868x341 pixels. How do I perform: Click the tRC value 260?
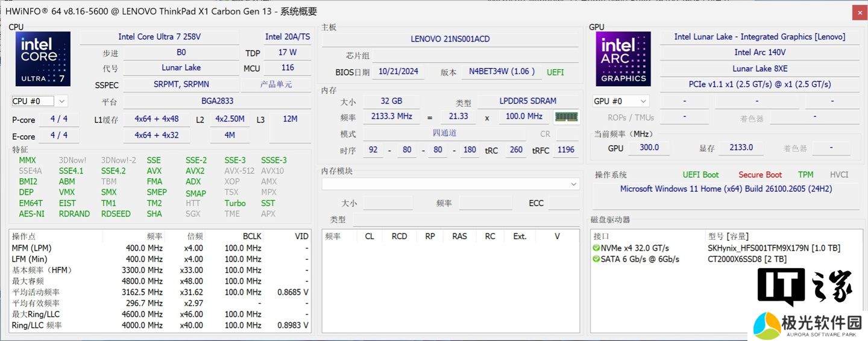click(516, 150)
